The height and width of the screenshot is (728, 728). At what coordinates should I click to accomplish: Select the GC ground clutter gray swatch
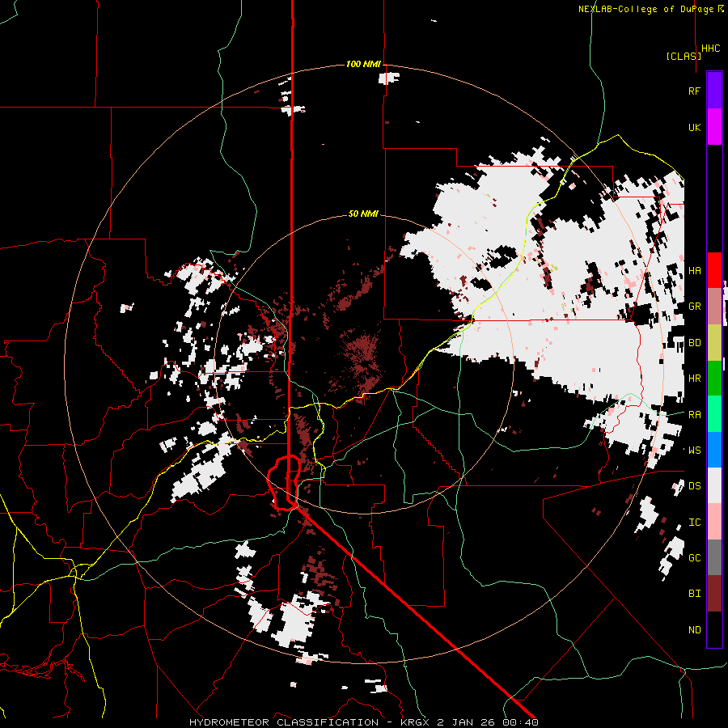pyautogui.click(x=714, y=557)
